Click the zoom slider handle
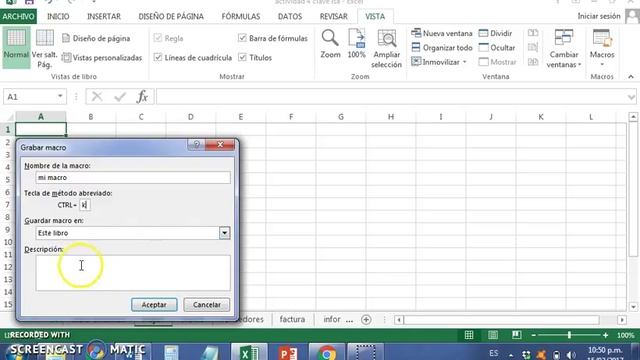Image resolution: width=640 pixels, height=360 pixels. pyautogui.click(x=569, y=335)
